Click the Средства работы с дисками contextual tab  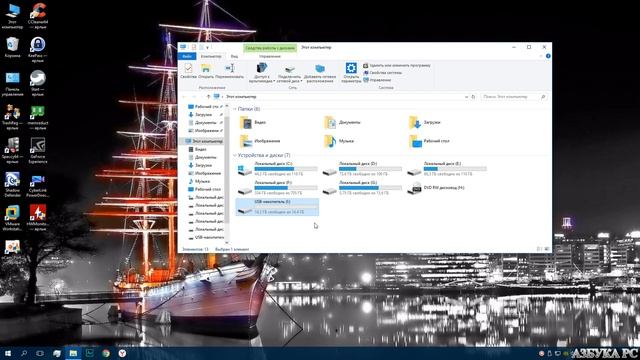click(270, 48)
